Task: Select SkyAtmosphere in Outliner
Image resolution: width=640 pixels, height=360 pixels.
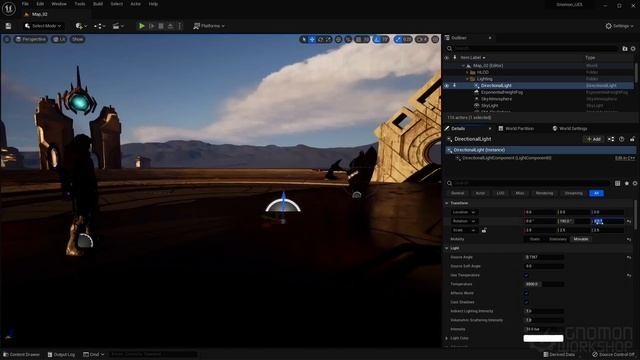Action: coord(496,99)
